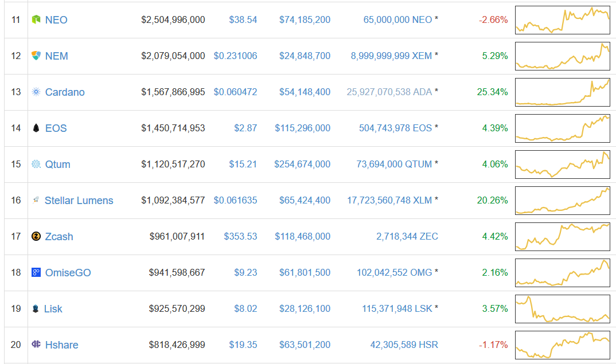The height and width of the screenshot is (364, 616).
Task: Click the Lisk name link
Action: pos(53,309)
